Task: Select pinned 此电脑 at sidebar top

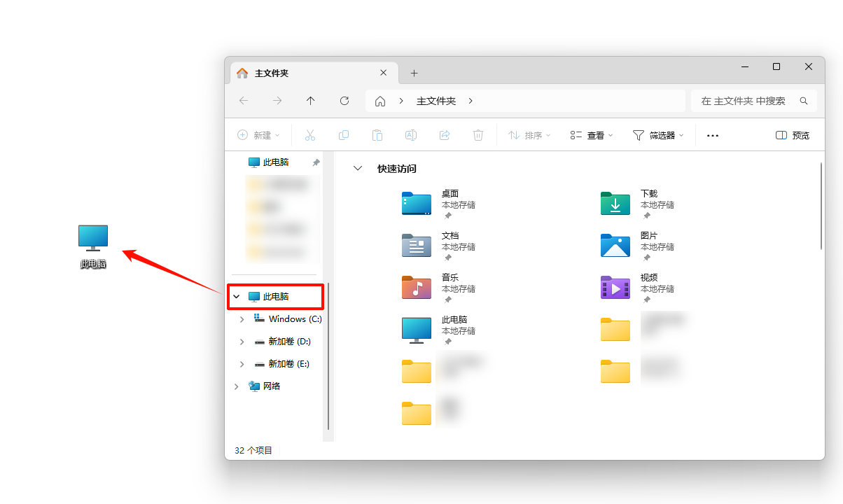Action: (x=276, y=162)
